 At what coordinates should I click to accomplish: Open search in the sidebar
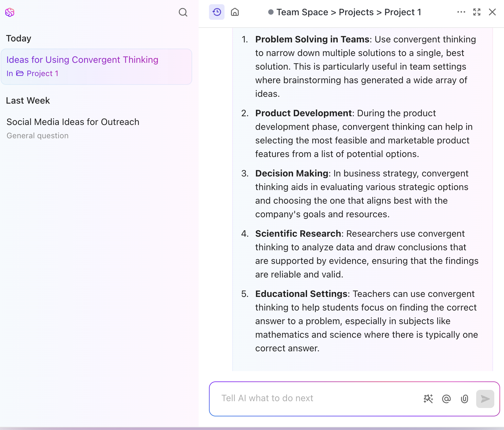[x=183, y=12]
